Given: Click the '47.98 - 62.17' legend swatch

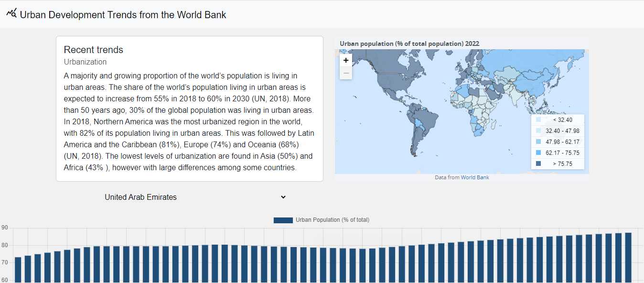Looking at the screenshot, I should [538, 142].
